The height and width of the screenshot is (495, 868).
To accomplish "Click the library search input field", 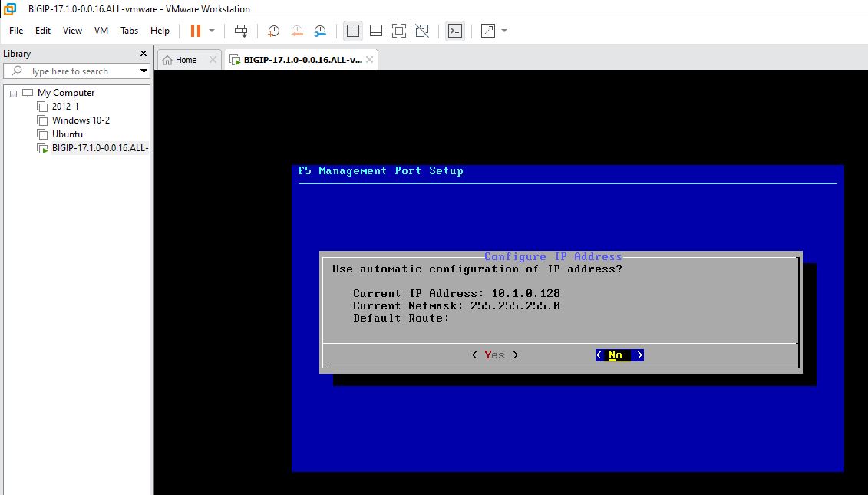I will pos(77,71).
